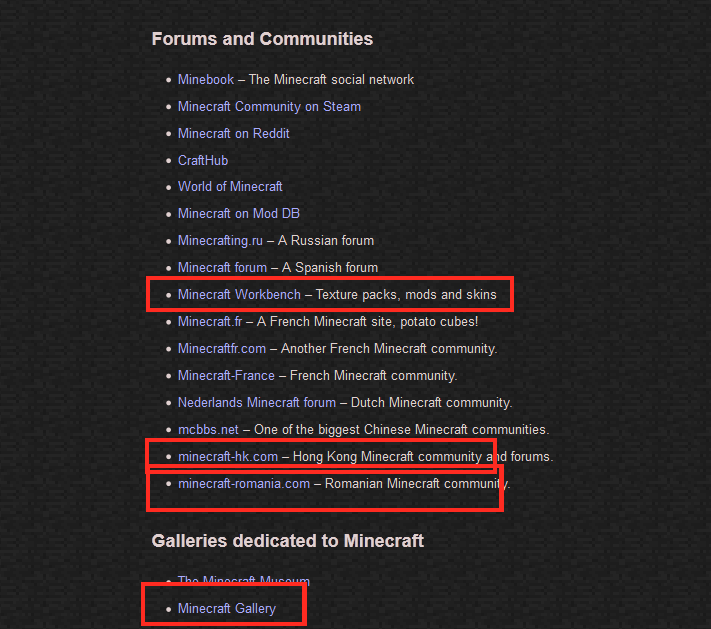The width and height of the screenshot is (711, 629).
Task: Open the Minecraft Gallery link
Action: (x=227, y=609)
